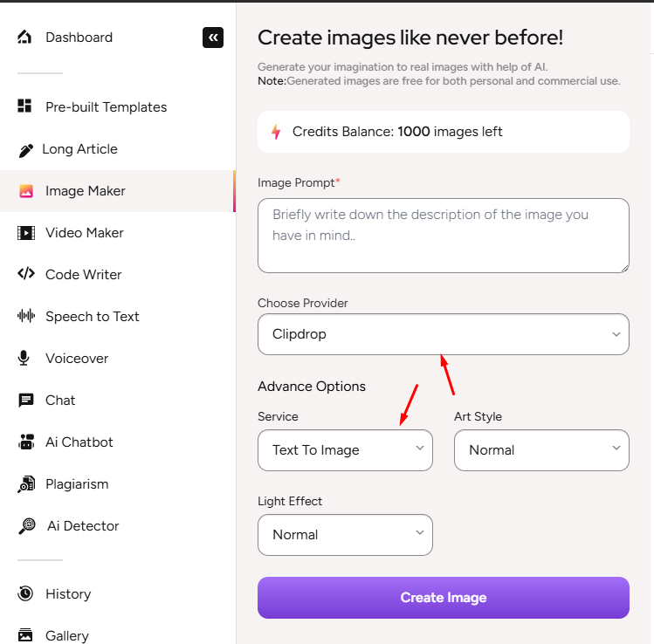The image size is (654, 644).
Task: Click the Pre-built Templates grid icon
Action: tap(25, 106)
